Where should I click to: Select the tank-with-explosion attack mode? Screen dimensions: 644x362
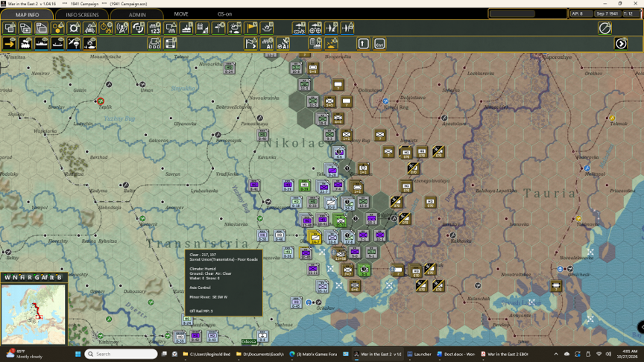point(90,43)
